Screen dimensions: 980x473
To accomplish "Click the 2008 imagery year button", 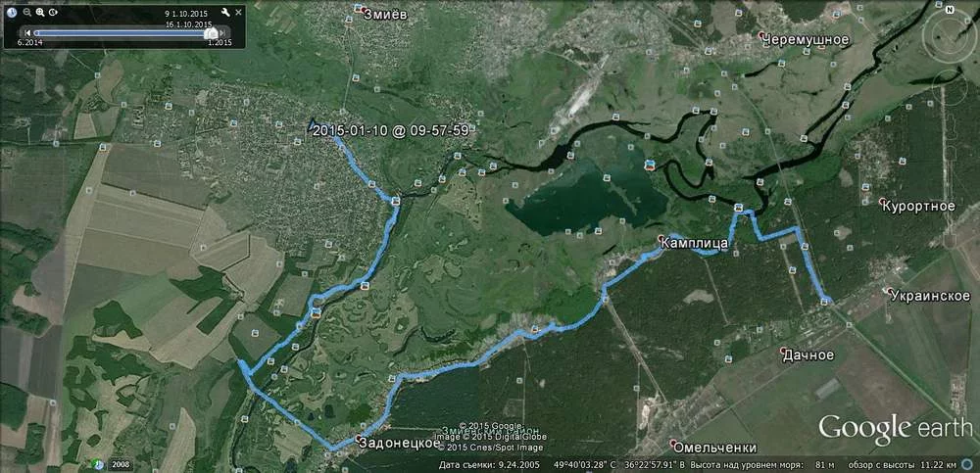I will click(120, 464).
